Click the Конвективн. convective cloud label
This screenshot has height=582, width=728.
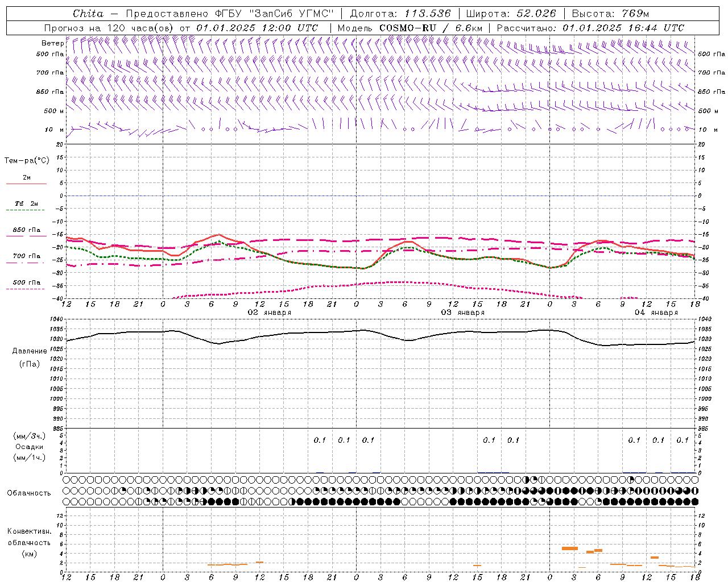(29, 532)
